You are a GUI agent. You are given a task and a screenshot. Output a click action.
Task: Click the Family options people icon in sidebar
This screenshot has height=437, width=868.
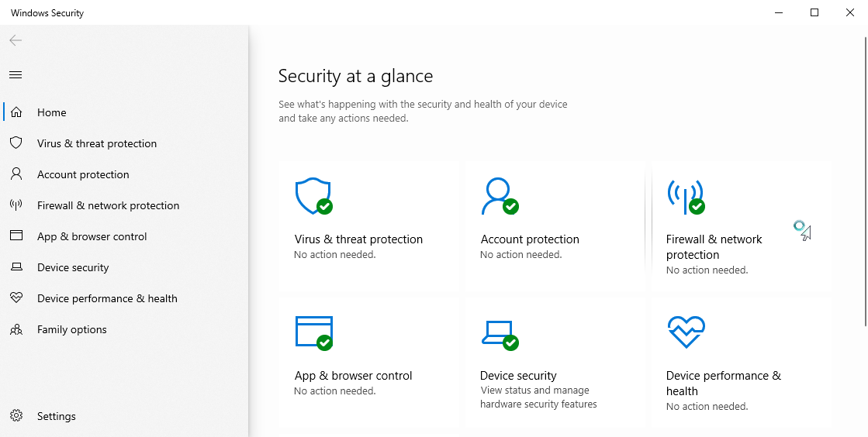coord(16,329)
